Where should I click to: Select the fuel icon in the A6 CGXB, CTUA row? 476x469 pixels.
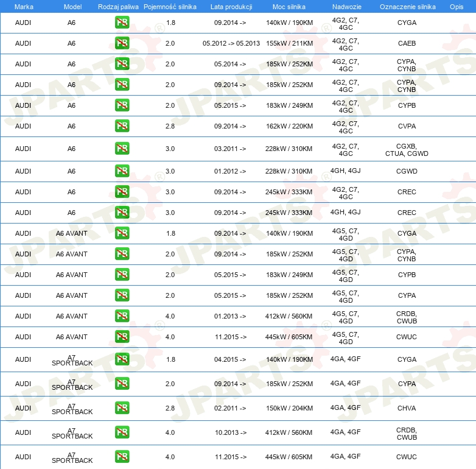[x=122, y=149]
